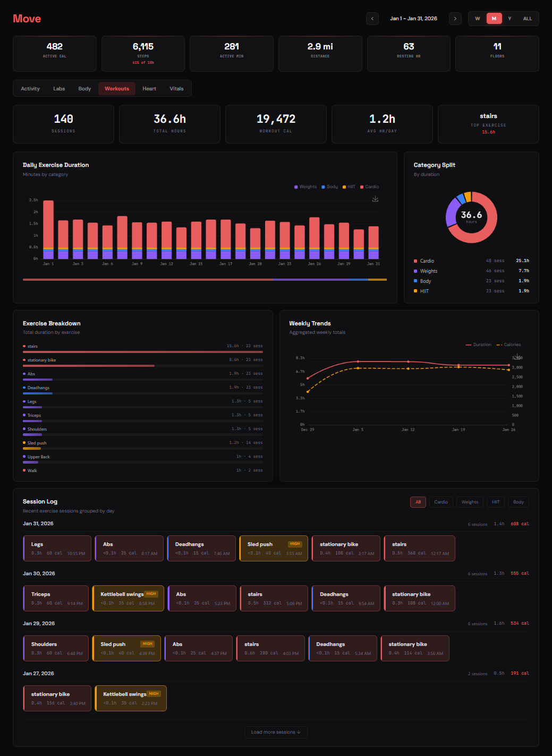Click the red Cardio swatch in Category Split
The width and height of the screenshot is (552, 756).
[x=415, y=261]
